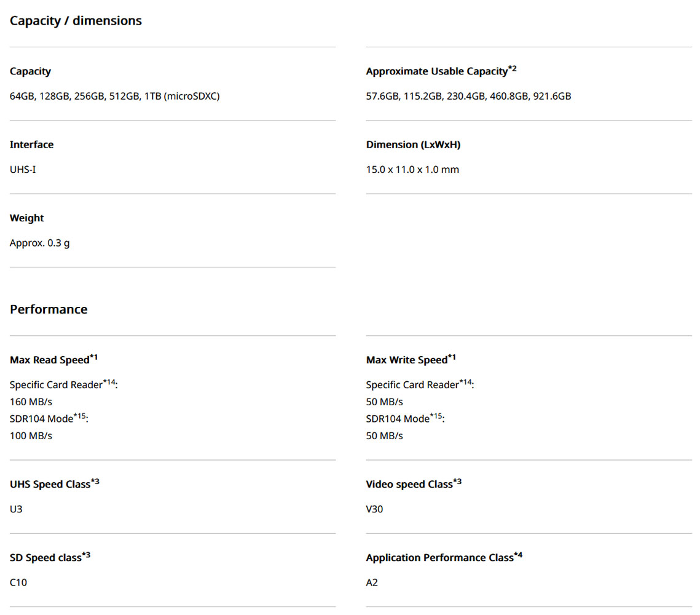This screenshot has height=615, width=700.
Task: Open footnote *4 beside Application Performance Class
Action: point(518,555)
